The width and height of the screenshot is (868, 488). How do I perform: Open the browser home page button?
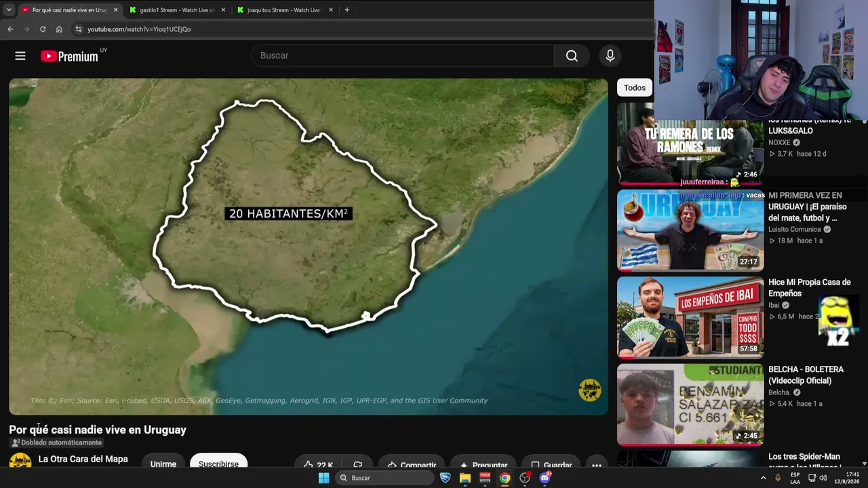[59, 29]
